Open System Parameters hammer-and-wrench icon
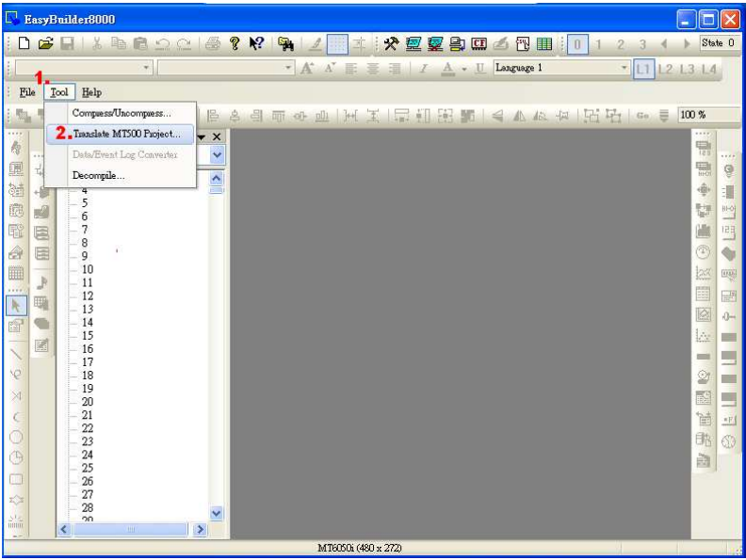This screenshot has height=560, width=746. [391, 43]
